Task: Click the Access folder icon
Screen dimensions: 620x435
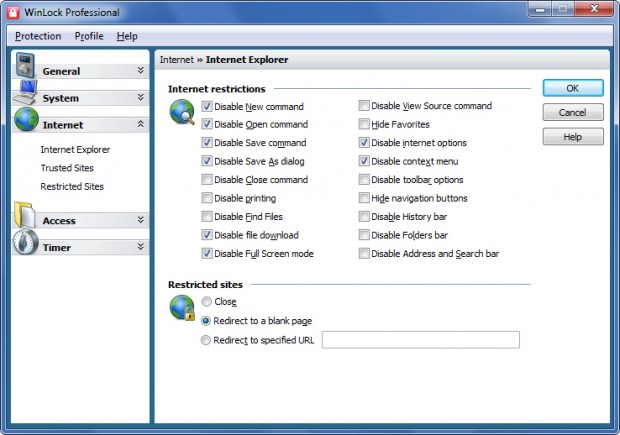Action: click(x=25, y=215)
